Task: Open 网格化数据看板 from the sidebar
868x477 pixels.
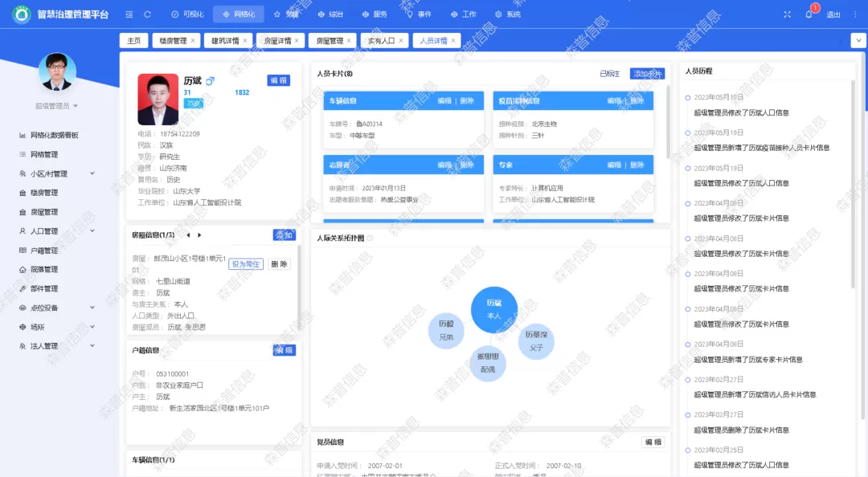Action: pos(54,135)
